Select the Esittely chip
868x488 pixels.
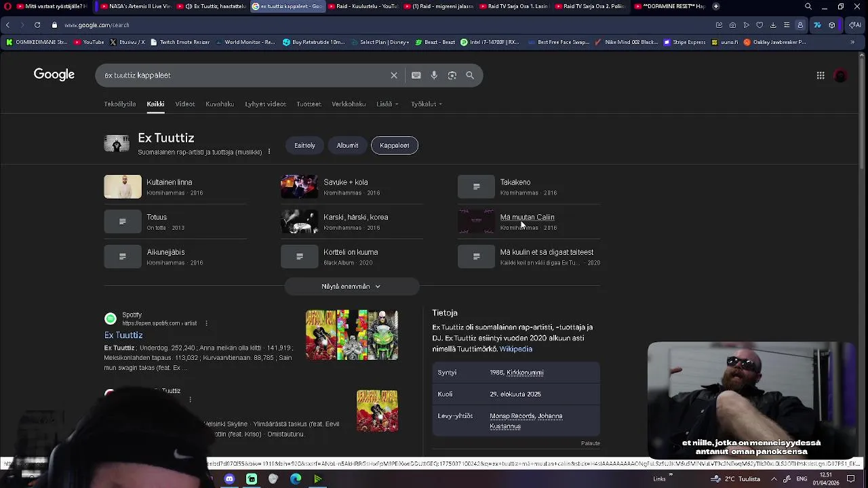point(304,145)
